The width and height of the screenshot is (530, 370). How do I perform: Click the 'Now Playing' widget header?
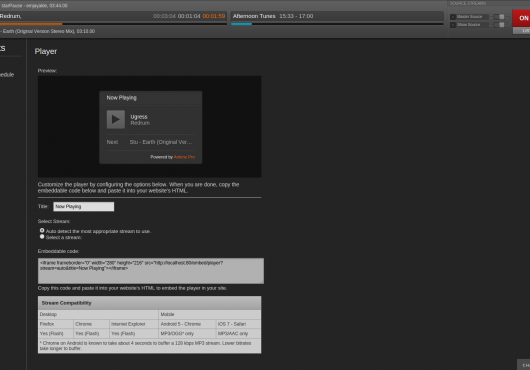(x=122, y=98)
